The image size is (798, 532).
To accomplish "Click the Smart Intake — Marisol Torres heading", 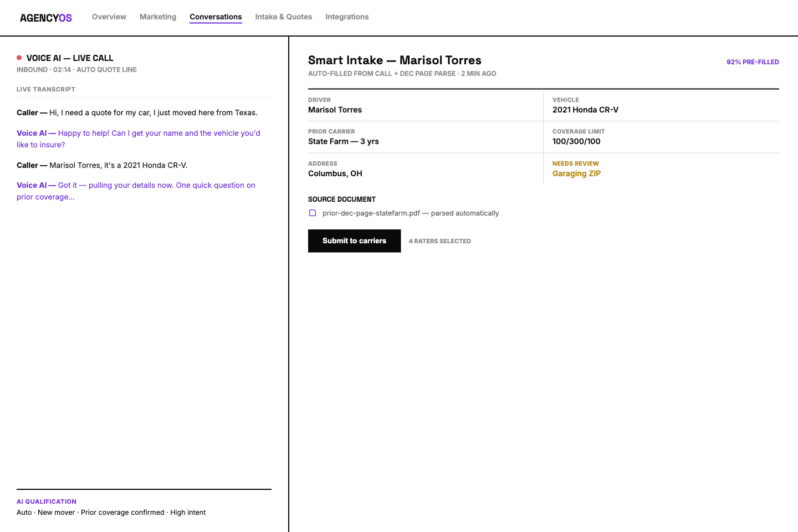I will [x=395, y=60].
